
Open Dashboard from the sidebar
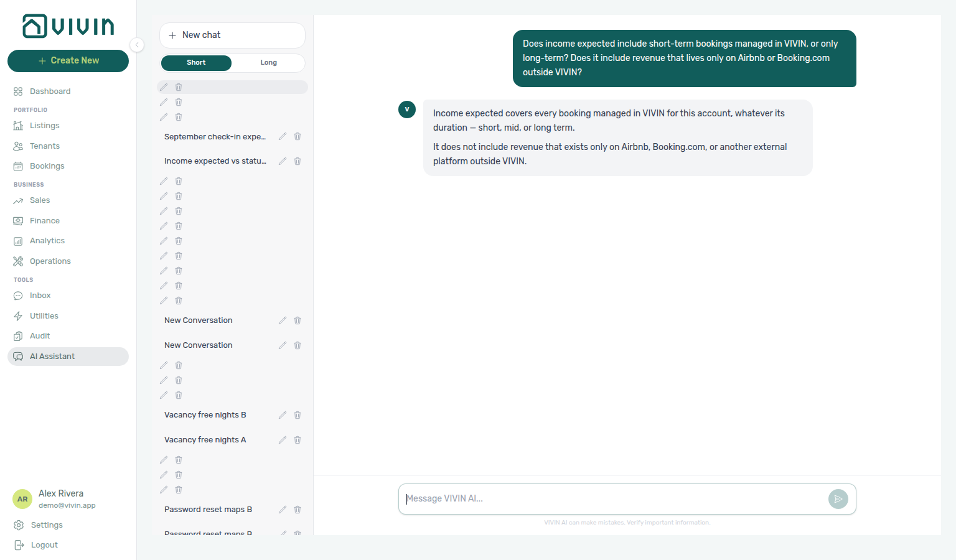click(68, 91)
